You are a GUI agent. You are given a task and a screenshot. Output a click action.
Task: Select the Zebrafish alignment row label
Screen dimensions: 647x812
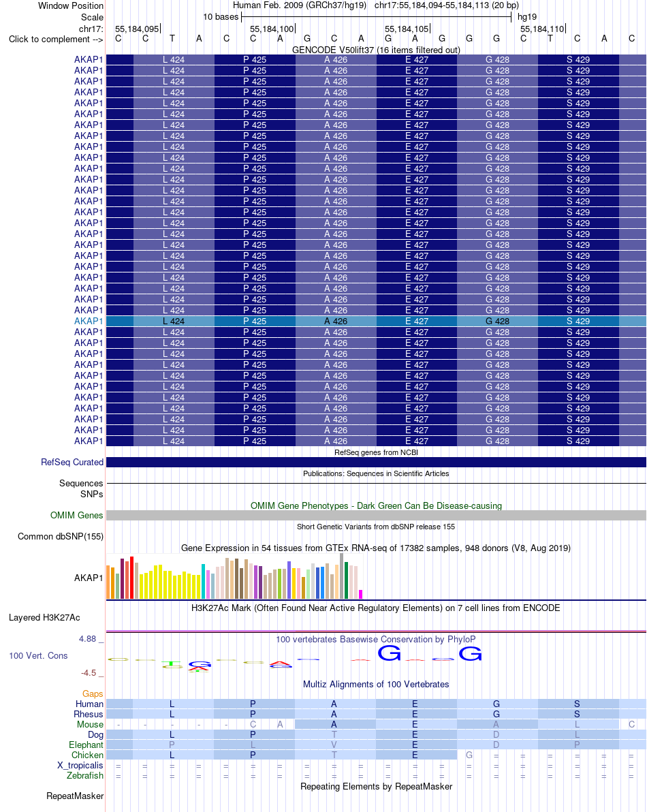[x=85, y=775]
